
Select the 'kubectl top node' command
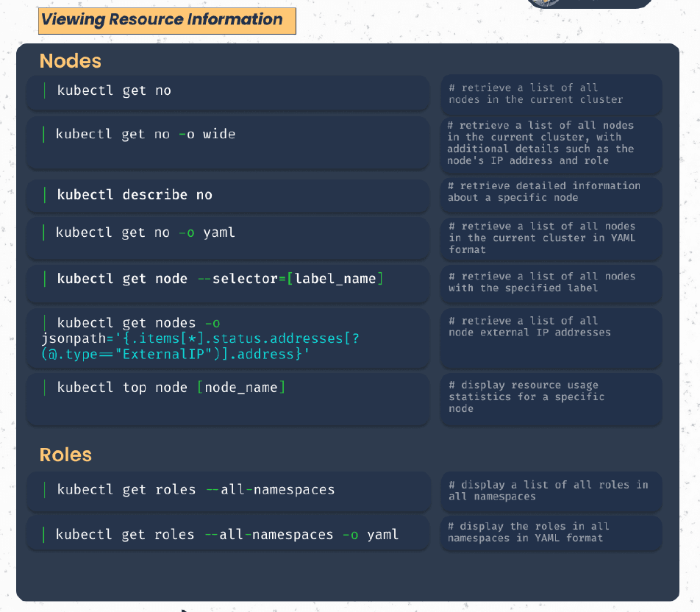[171, 388]
